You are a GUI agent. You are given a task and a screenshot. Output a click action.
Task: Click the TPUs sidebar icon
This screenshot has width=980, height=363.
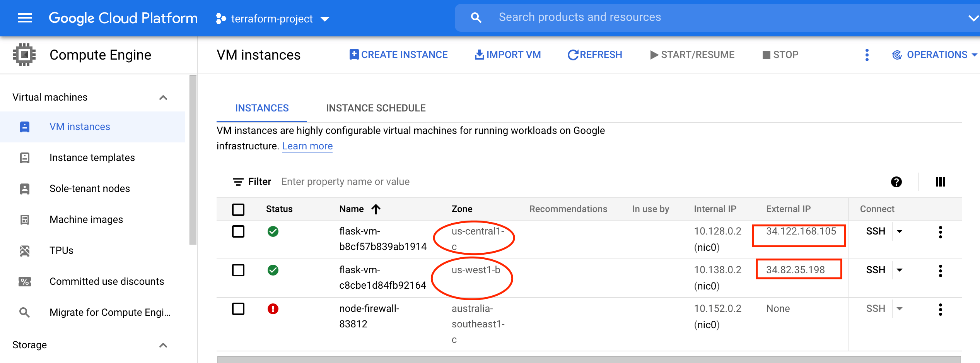pos(25,250)
